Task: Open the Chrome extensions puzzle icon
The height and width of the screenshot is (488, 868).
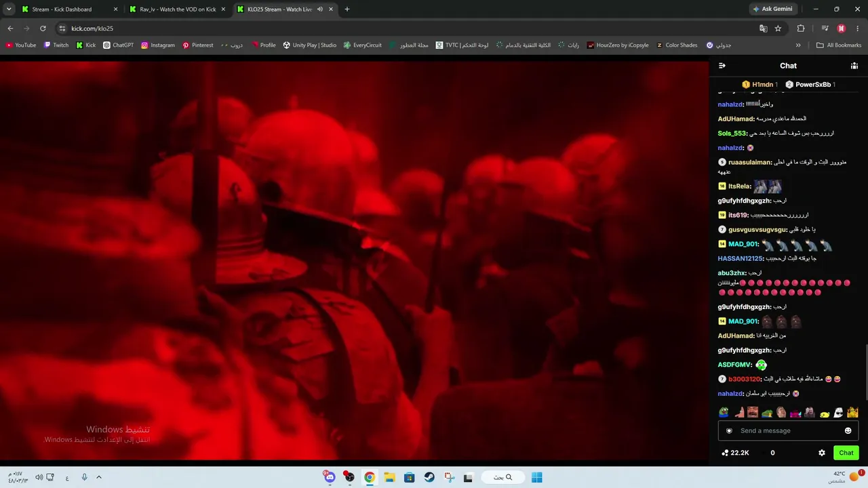Action: [801, 28]
